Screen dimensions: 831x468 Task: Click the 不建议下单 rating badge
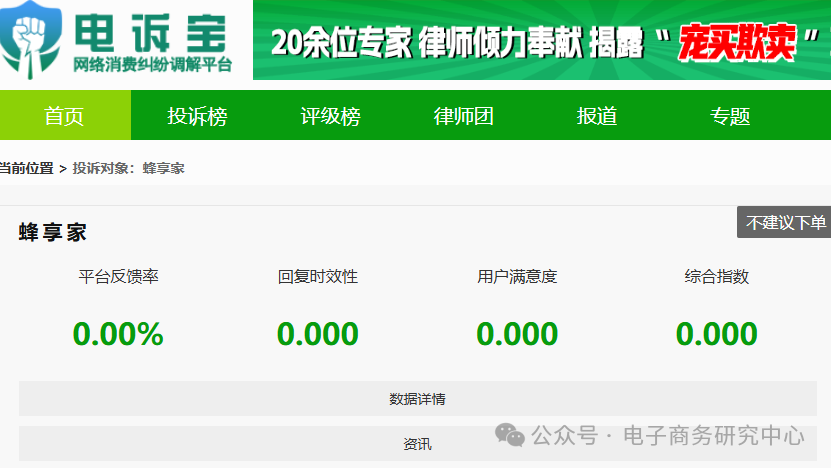[x=784, y=222]
